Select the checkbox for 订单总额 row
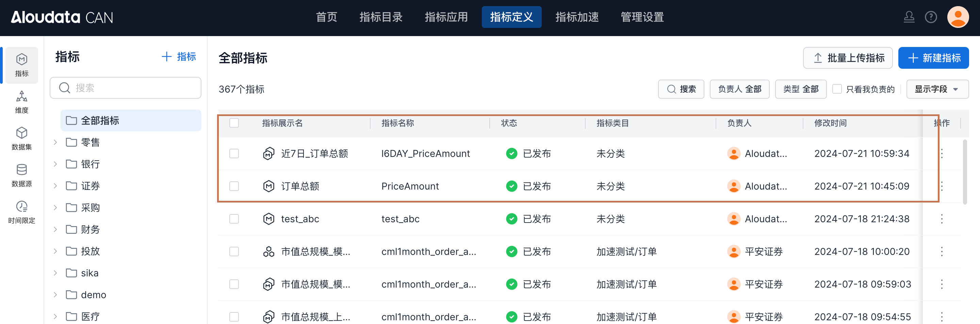This screenshot has height=324, width=980. [x=234, y=187]
